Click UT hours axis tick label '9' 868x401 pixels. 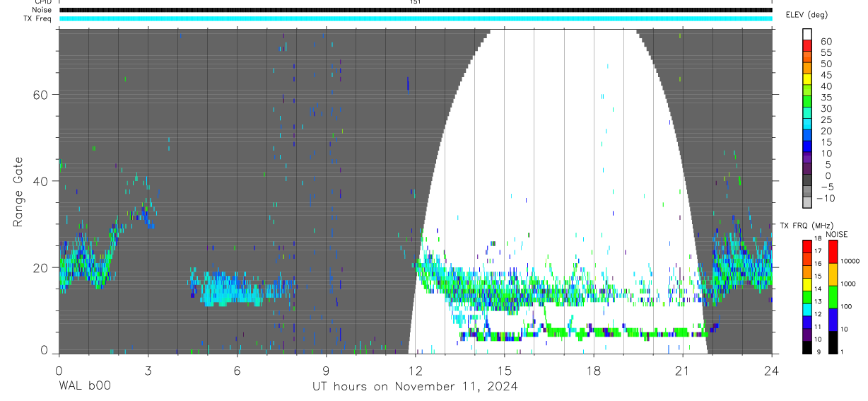pyautogui.click(x=326, y=370)
